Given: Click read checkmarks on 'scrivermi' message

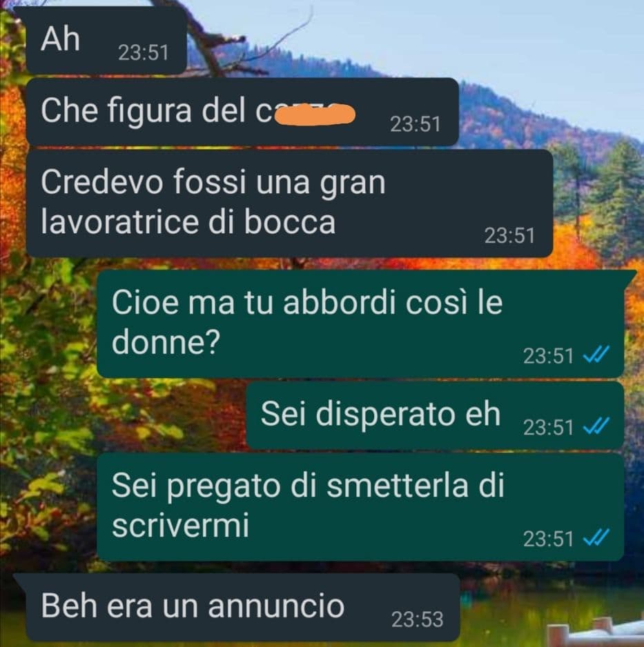Looking at the screenshot, I should coord(596,538).
